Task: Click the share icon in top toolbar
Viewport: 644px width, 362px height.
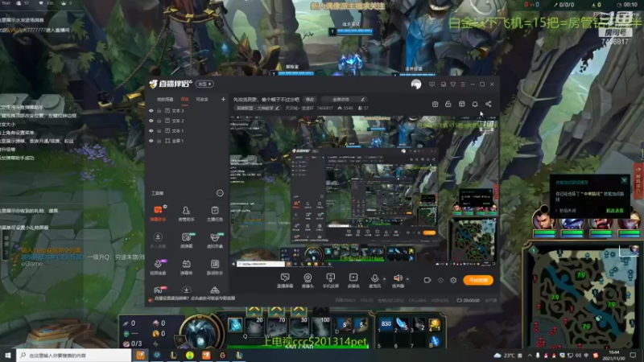Action: pyautogui.click(x=489, y=105)
